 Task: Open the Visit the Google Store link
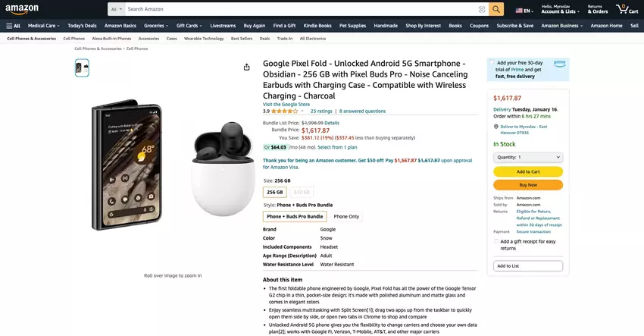pos(286,104)
